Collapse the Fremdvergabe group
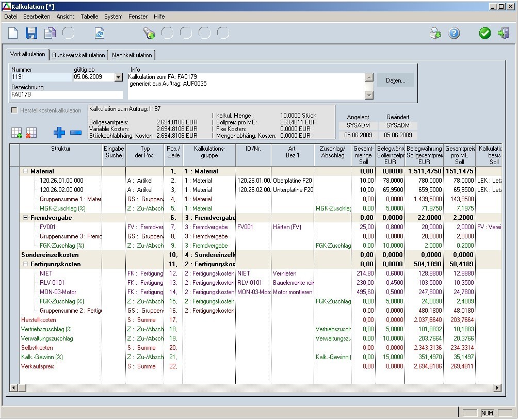The width and height of the screenshot is (518, 420). (25, 218)
